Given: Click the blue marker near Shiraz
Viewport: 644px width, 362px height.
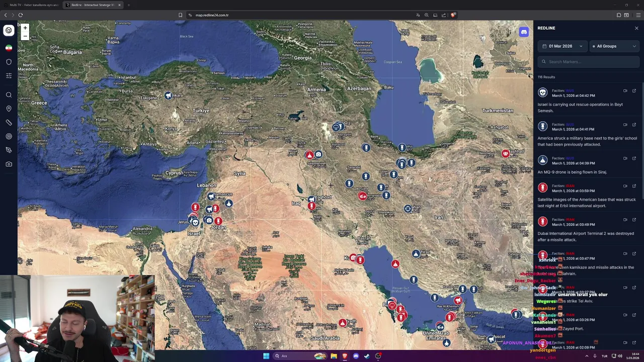Looking at the screenshot, I should (x=416, y=254).
